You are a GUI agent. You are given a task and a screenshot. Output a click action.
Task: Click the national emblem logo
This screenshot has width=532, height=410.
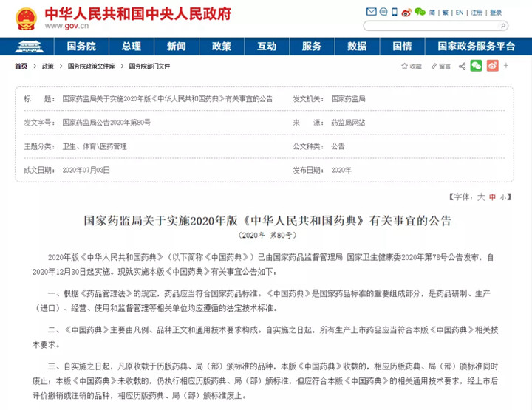click(26, 19)
